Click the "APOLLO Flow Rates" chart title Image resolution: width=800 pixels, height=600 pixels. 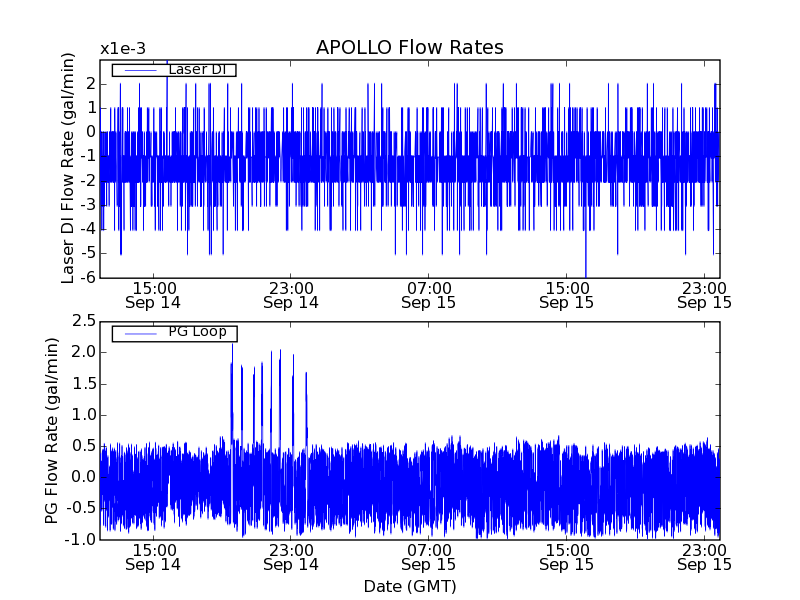(409, 48)
